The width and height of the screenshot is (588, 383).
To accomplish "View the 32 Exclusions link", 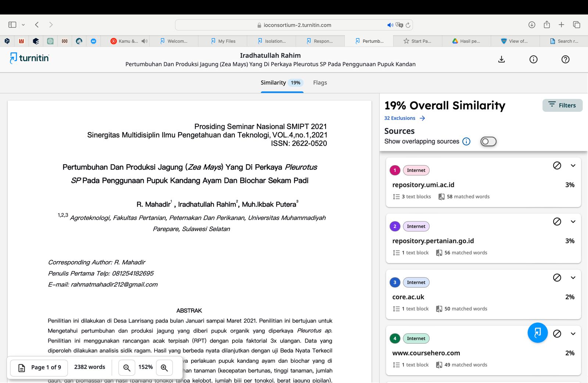I will pyautogui.click(x=404, y=118).
